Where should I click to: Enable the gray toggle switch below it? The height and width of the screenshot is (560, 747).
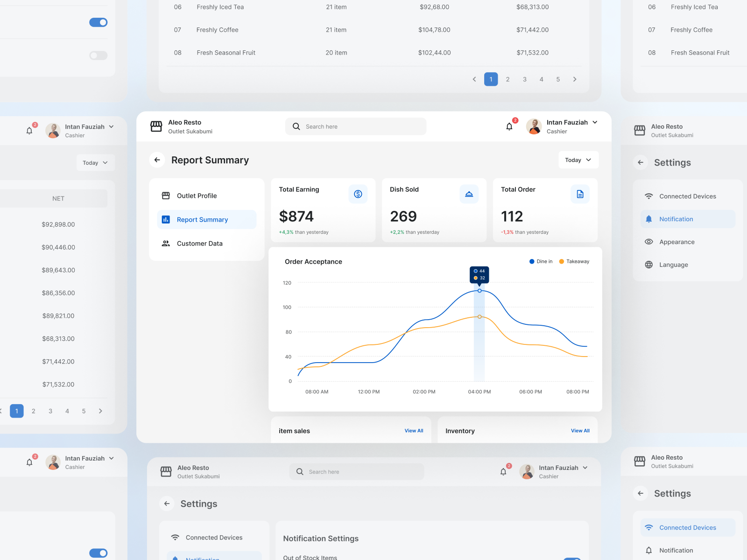[x=98, y=56]
